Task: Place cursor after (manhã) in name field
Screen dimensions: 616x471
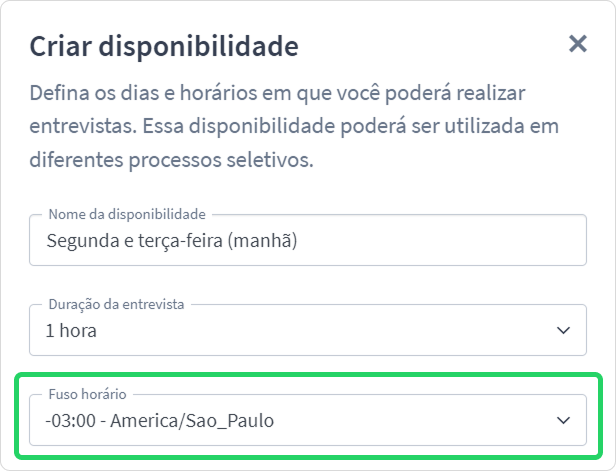Action: [x=298, y=240]
